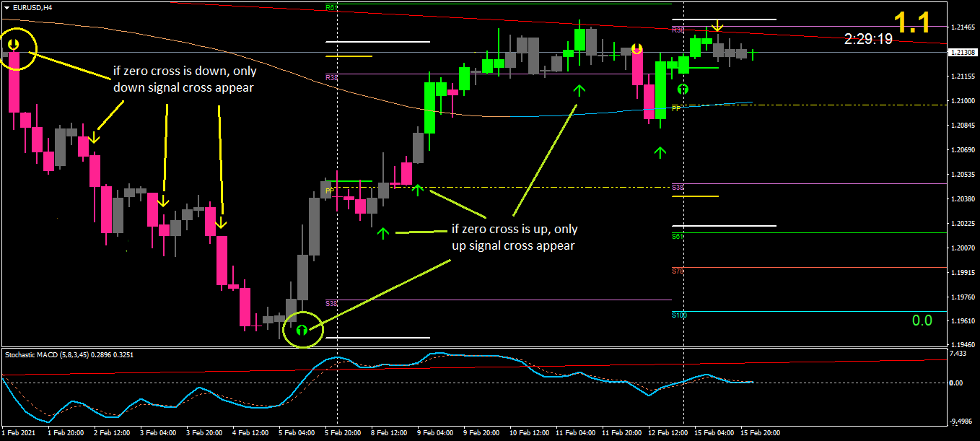Click price axis value 1.20535

point(963,175)
